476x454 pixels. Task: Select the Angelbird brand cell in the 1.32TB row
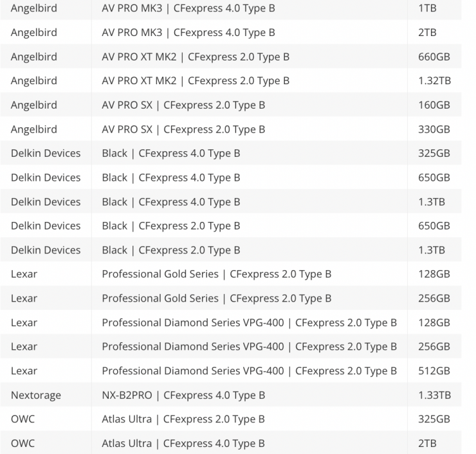(x=34, y=81)
